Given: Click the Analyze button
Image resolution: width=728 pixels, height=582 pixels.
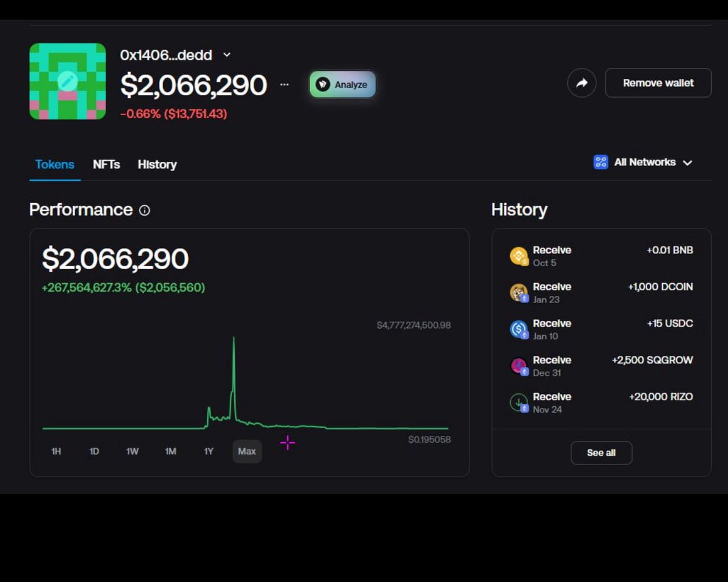Looking at the screenshot, I should 342,85.
